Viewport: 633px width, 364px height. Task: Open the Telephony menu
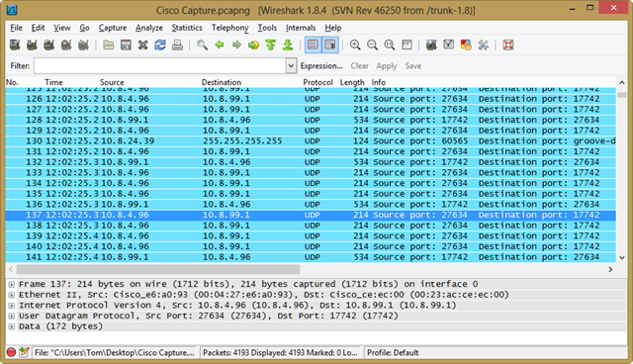point(230,28)
